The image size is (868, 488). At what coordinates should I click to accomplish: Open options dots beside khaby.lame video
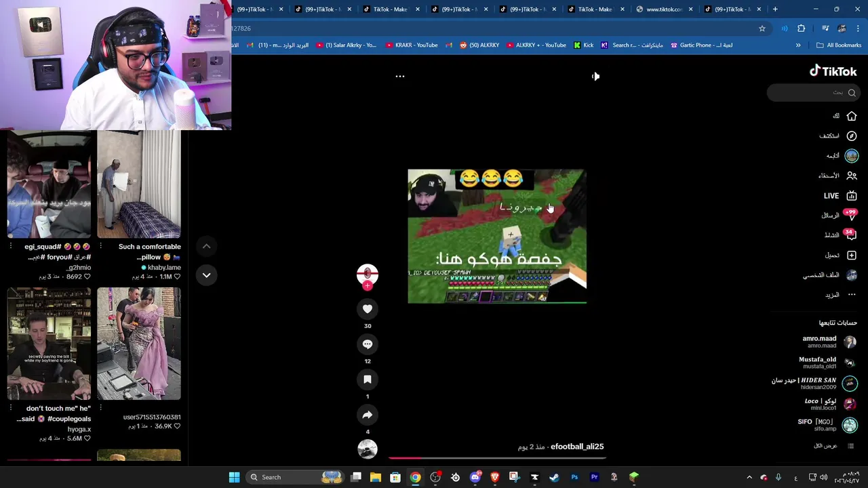coord(101,247)
